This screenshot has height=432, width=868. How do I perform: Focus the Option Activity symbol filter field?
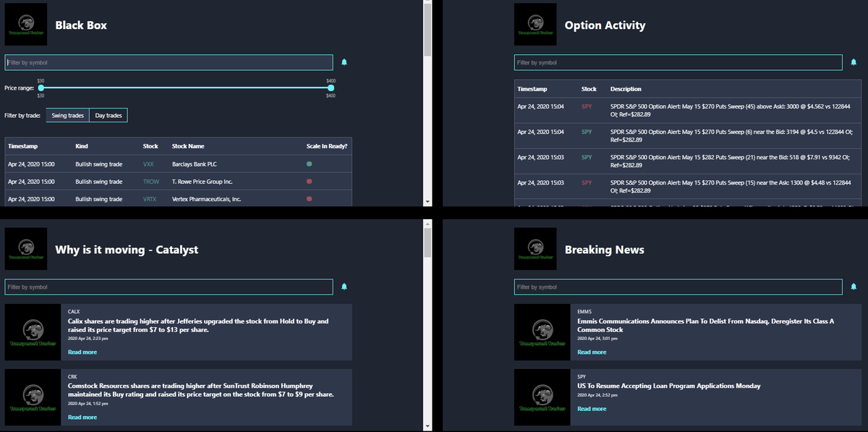point(678,63)
